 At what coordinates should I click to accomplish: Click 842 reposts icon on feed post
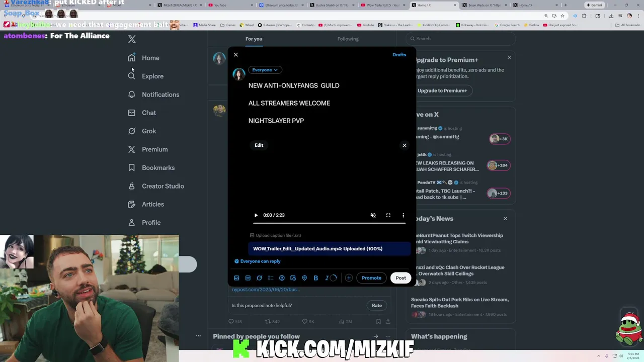click(268, 321)
